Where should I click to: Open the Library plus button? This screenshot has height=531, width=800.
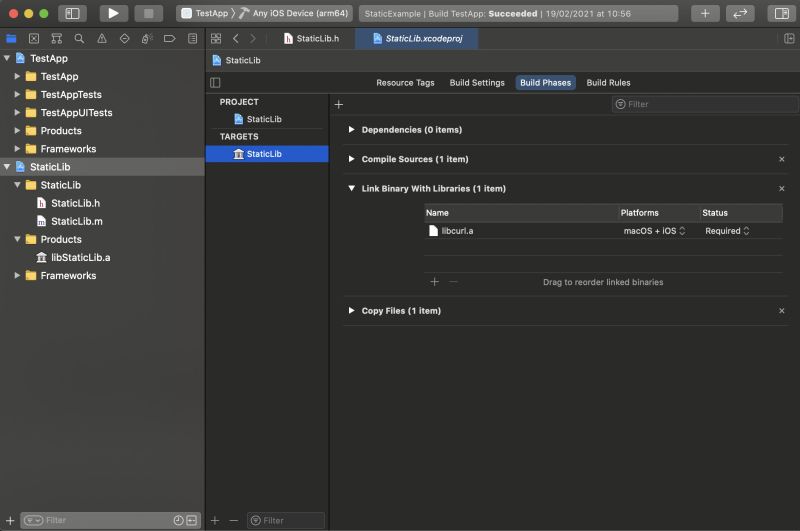pos(705,13)
